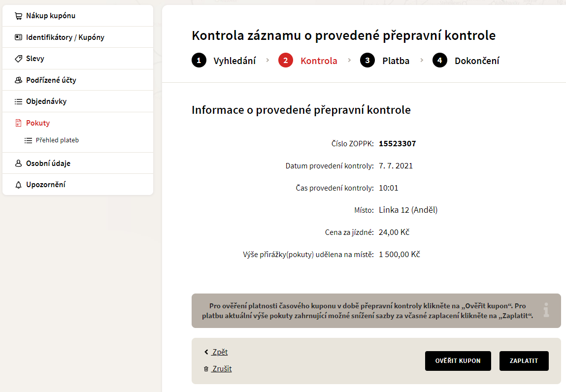
Task: Click the red document icon next to Pokuty
Action: [18, 123]
